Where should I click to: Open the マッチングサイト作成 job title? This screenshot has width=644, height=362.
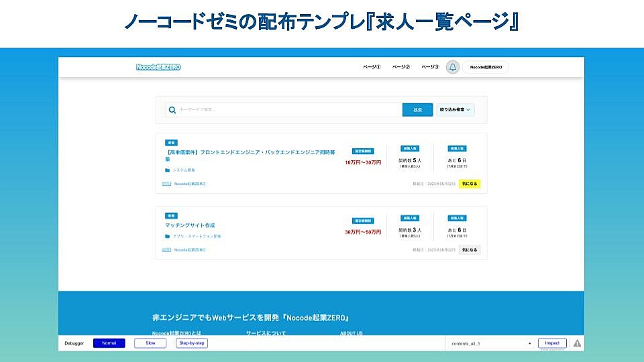click(190, 225)
